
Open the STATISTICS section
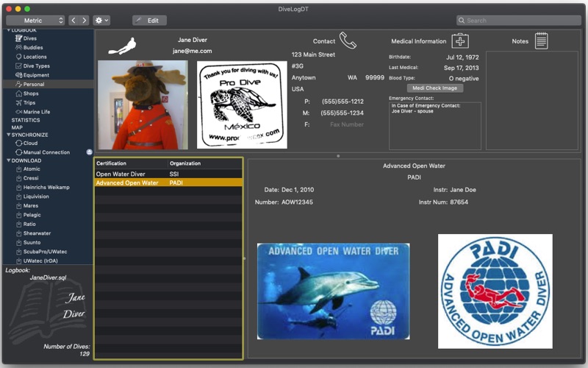[x=26, y=120]
